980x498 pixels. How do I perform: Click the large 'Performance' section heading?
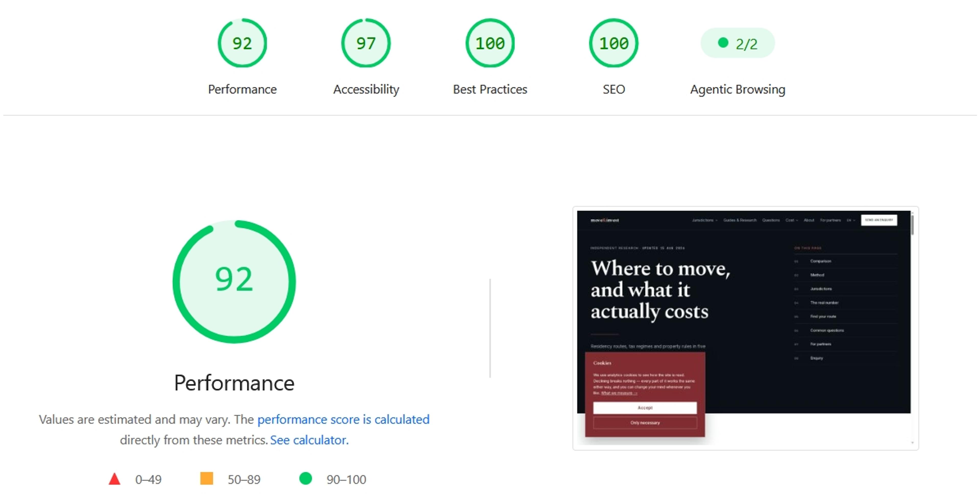pyautogui.click(x=234, y=383)
